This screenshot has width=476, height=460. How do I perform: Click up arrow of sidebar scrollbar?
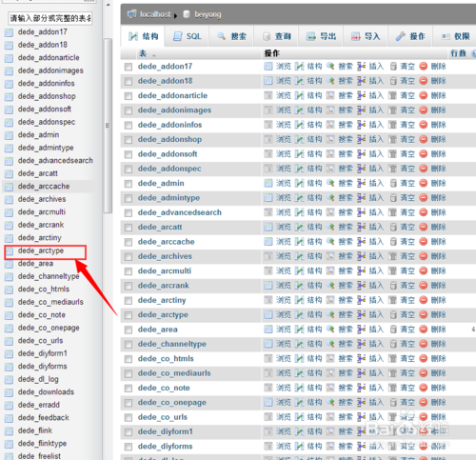pos(108,5)
